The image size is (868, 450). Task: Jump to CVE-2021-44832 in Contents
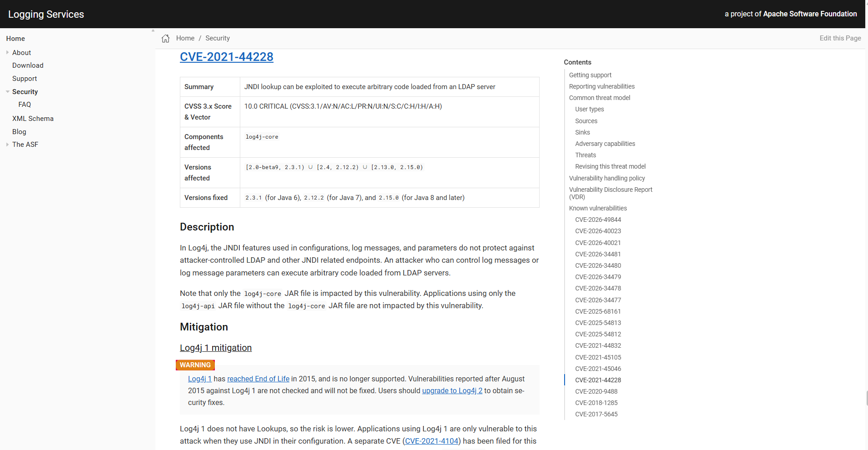click(598, 345)
